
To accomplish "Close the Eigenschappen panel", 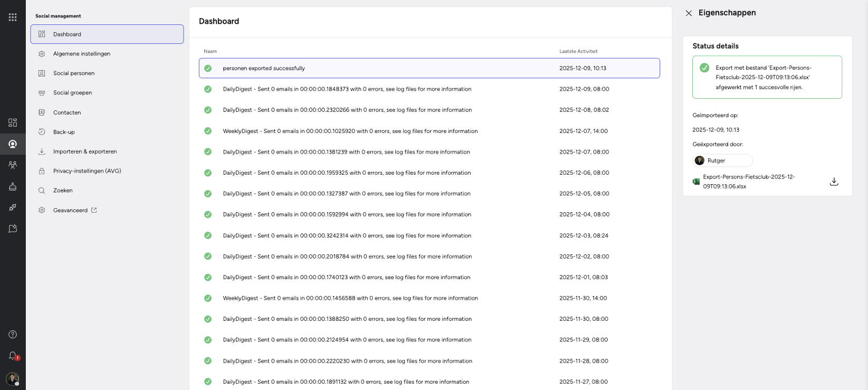I will 689,13.
